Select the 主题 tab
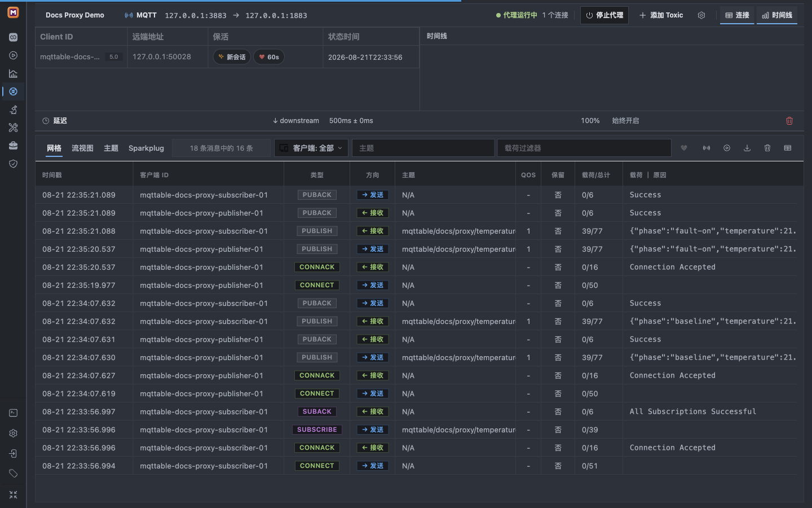 point(111,148)
